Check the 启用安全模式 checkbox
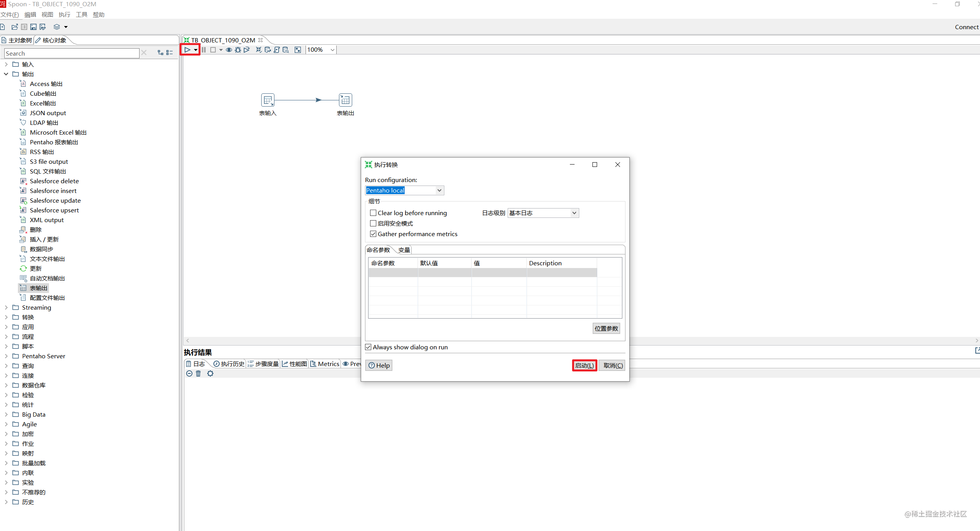The height and width of the screenshot is (531, 980). click(373, 223)
